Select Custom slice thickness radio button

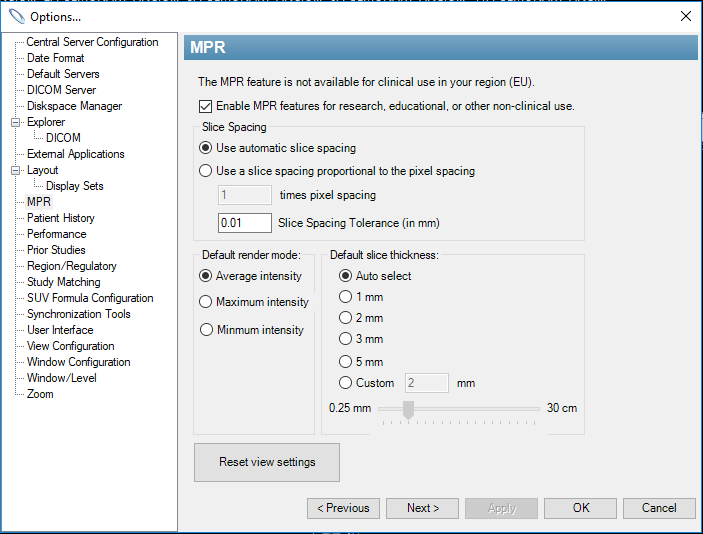tap(345, 383)
